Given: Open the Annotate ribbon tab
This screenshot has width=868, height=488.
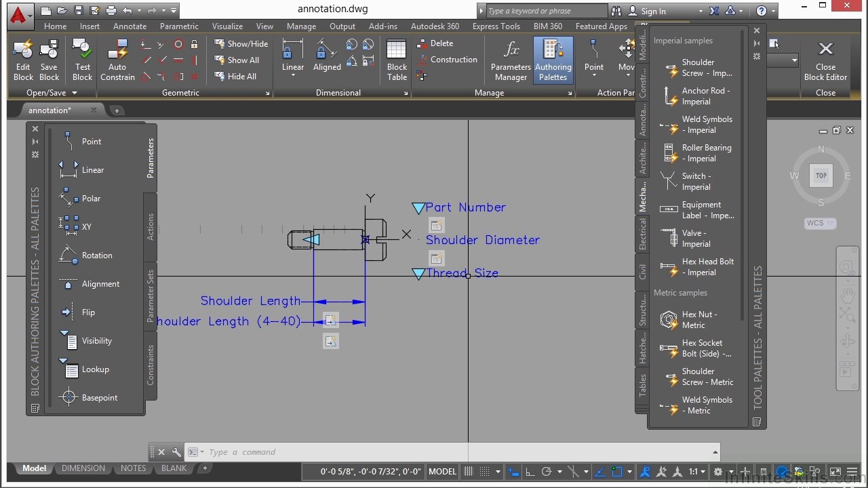Looking at the screenshot, I should coord(130,26).
